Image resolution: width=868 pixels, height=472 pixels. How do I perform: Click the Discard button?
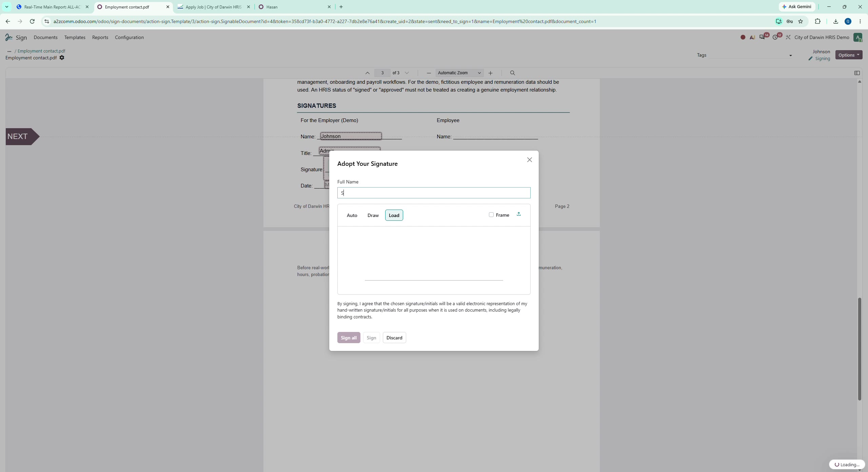point(394,338)
